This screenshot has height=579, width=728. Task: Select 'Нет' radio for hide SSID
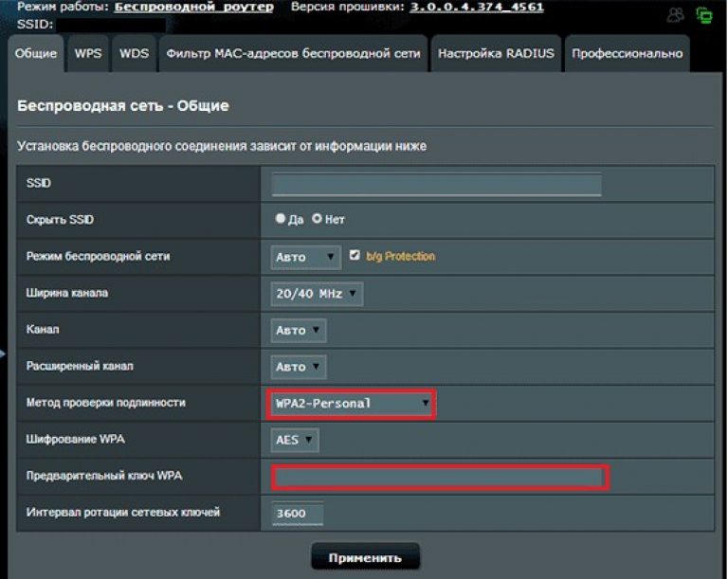318,219
